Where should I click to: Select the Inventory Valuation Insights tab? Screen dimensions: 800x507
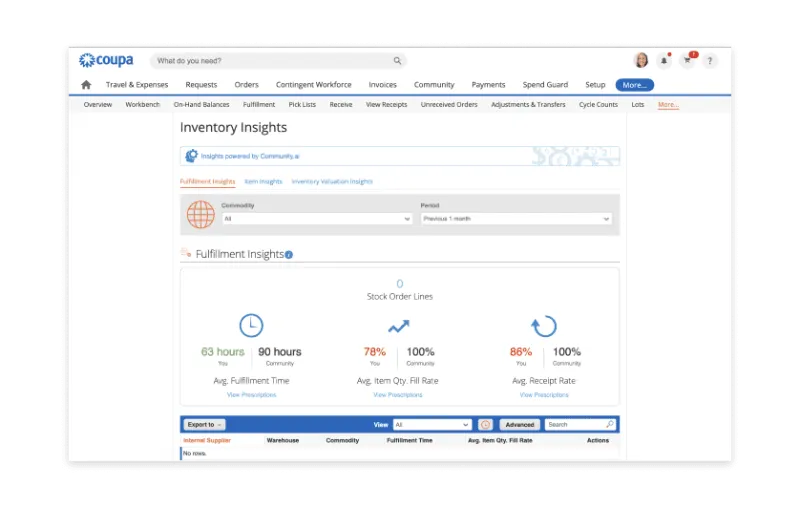tap(332, 182)
